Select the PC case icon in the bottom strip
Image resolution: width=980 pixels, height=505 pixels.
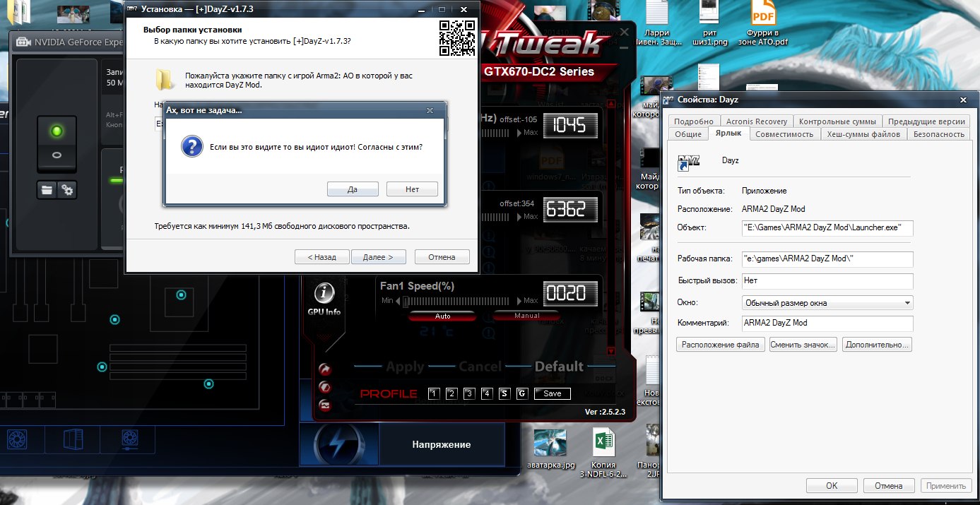coord(73,441)
